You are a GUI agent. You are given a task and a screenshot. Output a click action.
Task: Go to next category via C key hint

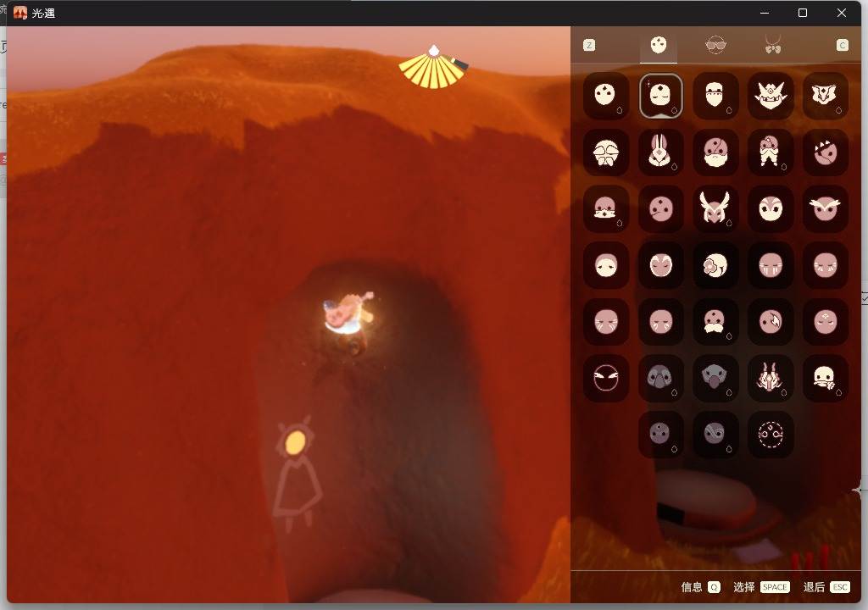click(x=842, y=46)
